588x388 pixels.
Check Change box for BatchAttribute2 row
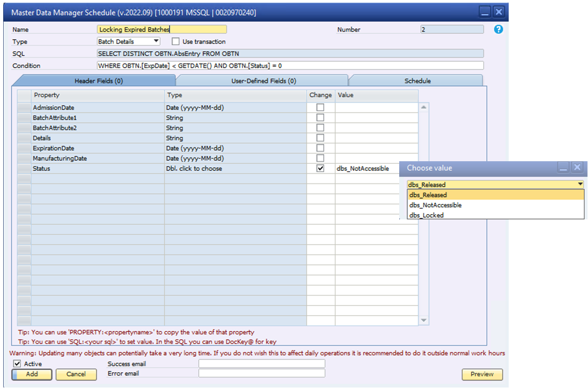[320, 128]
